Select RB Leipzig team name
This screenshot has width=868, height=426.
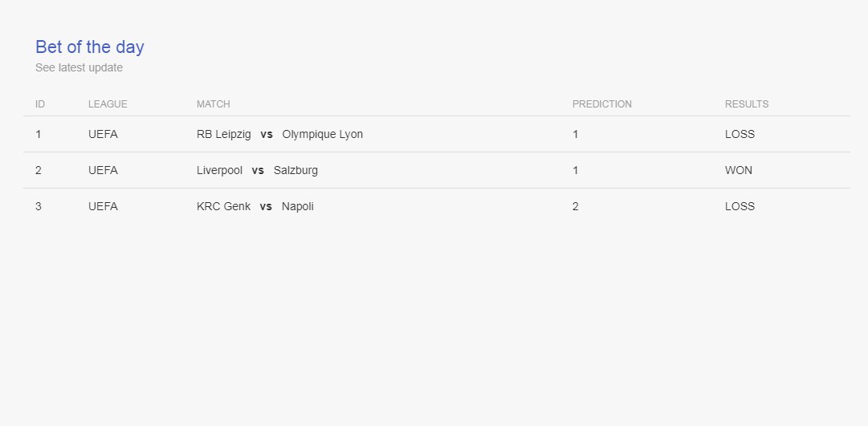224,135
